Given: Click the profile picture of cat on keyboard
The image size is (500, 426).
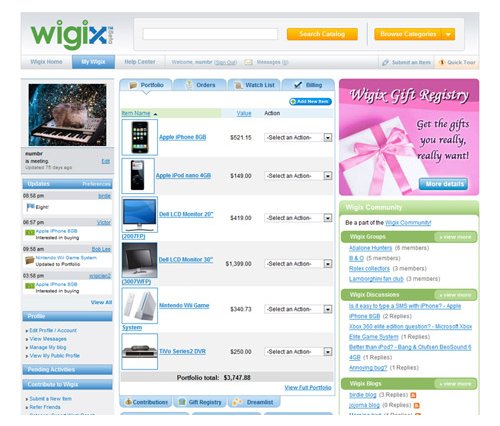Looking at the screenshot, I should (x=67, y=115).
